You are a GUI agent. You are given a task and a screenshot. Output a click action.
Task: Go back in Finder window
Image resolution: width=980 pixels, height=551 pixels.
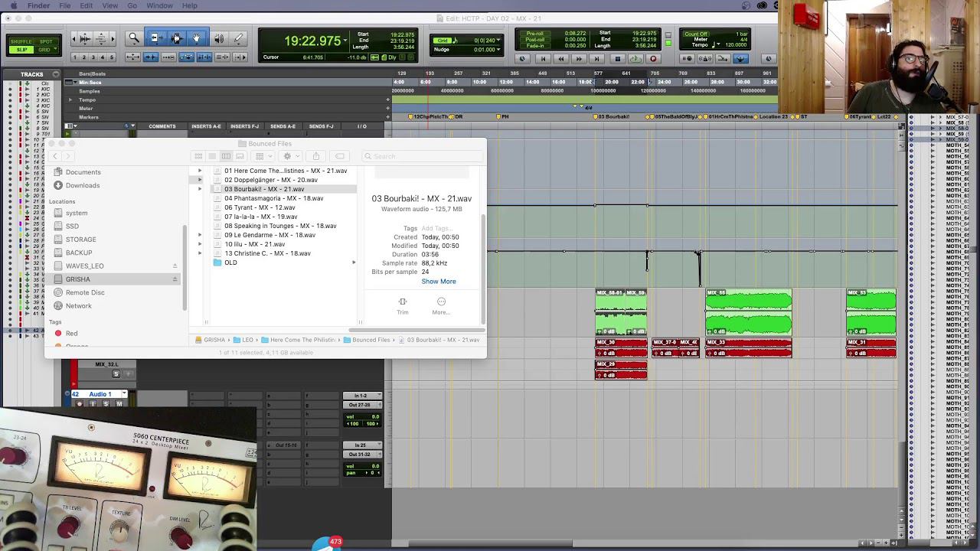coord(55,156)
